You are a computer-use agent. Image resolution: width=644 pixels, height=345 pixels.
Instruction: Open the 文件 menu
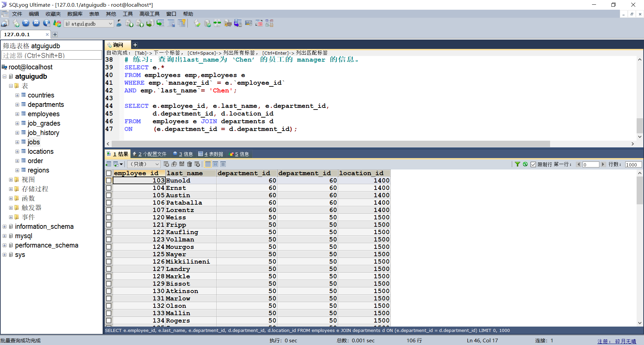[17, 14]
